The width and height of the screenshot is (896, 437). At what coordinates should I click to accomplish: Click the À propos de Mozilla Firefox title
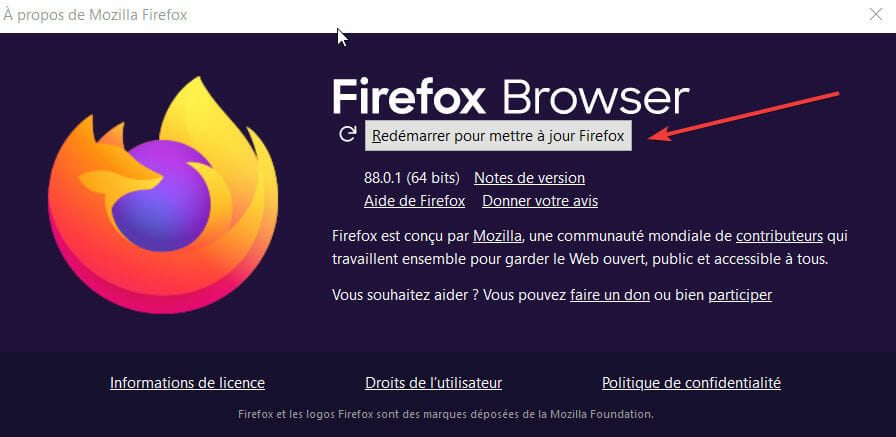(x=95, y=15)
